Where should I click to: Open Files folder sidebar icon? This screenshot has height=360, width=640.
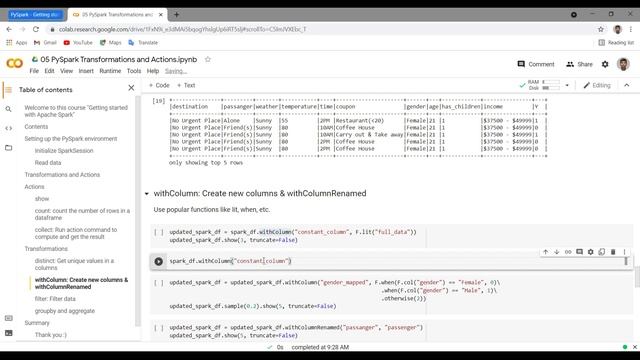pyautogui.click(x=8, y=147)
